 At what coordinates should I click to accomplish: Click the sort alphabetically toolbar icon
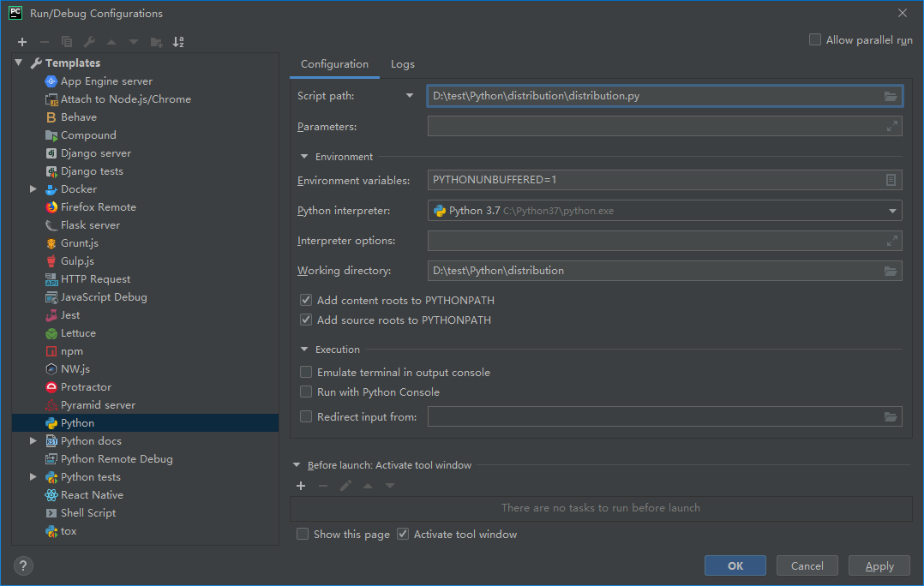[178, 42]
